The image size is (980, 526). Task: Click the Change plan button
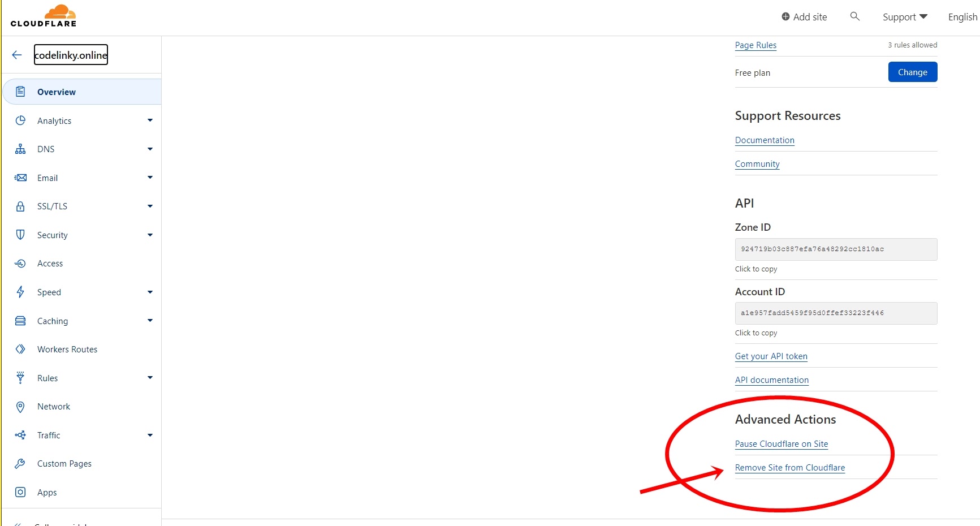[x=912, y=72]
